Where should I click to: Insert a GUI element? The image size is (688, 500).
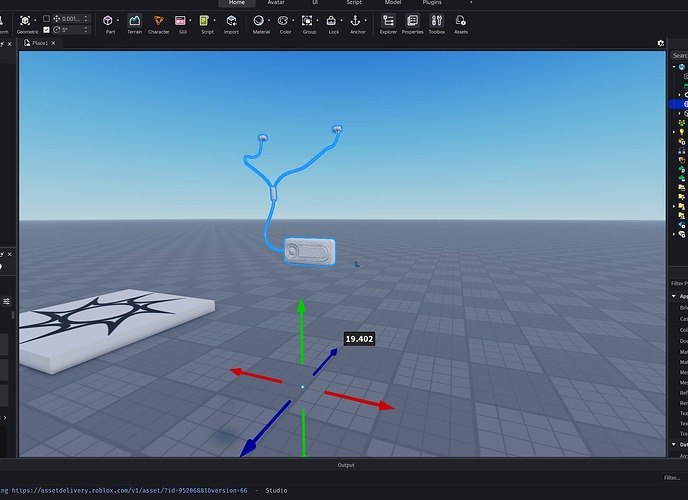[180, 20]
